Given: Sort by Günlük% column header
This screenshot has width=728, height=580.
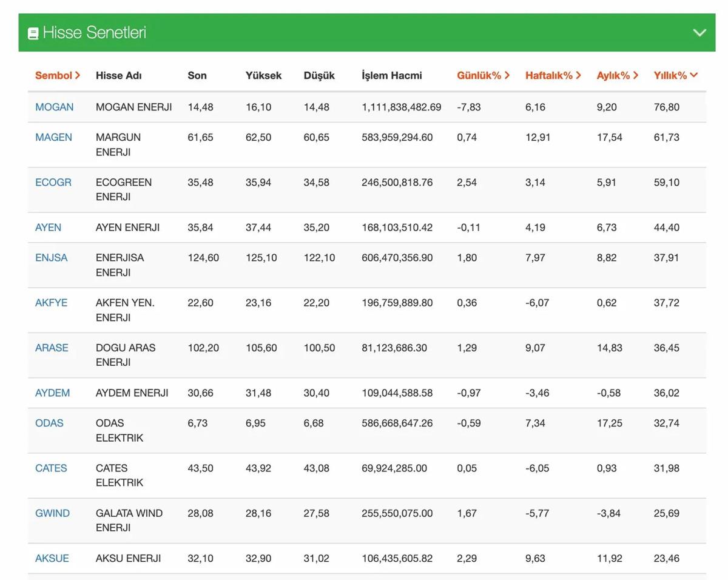Looking at the screenshot, I should coord(483,75).
